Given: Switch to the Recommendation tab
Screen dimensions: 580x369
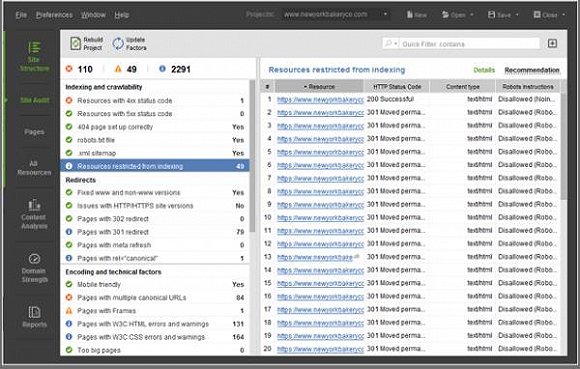Looking at the screenshot, I should pos(532,70).
